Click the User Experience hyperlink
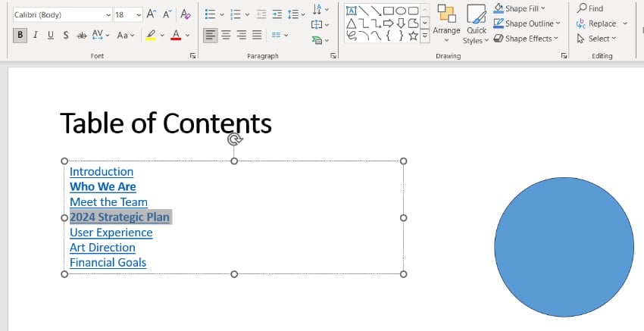This screenshot has width=644, height=331. coord(111,233)
